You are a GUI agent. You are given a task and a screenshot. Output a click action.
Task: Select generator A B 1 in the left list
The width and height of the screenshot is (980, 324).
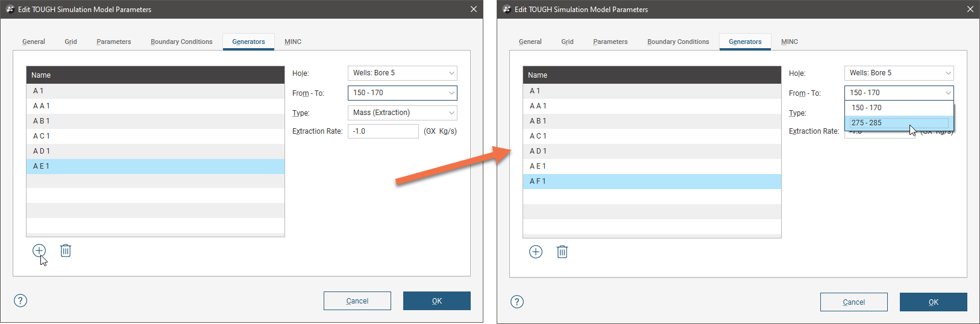(155, 121)
